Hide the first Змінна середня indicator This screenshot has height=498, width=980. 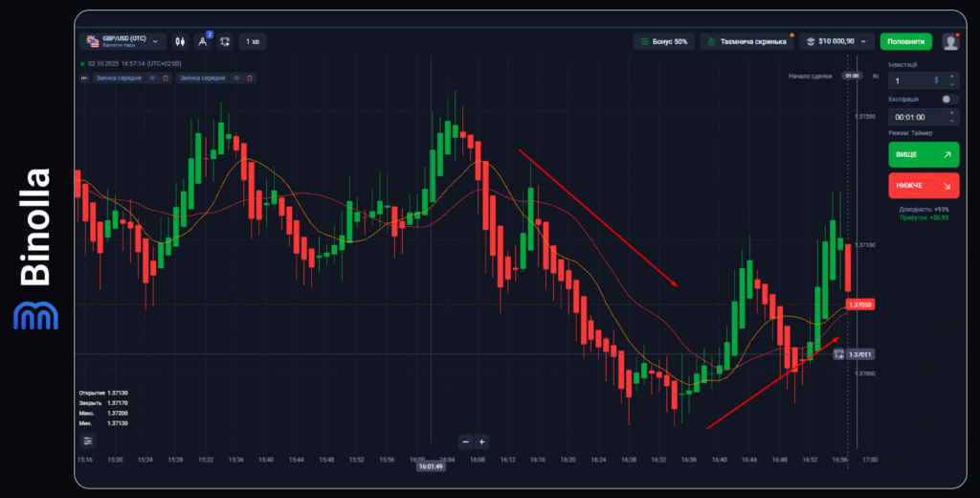152,78
